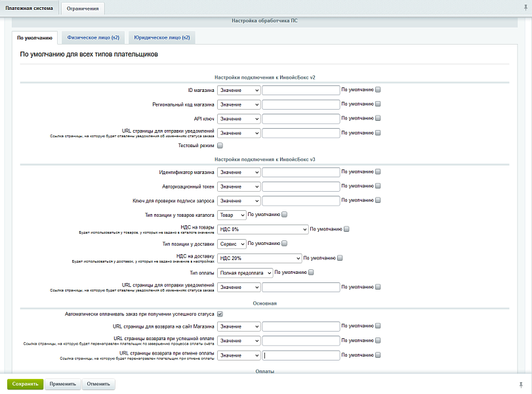Open the Физическое лицо (s2) tab
Image resolution: width=532 pixels, height=394 pixels.
[x=92, y=37]
